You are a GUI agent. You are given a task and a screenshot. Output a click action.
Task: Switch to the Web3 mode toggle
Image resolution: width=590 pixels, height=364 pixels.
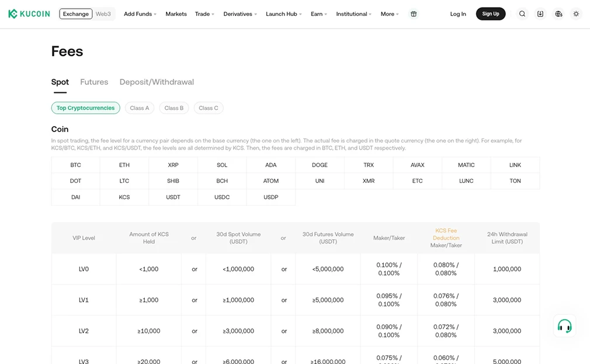[103, 13]
